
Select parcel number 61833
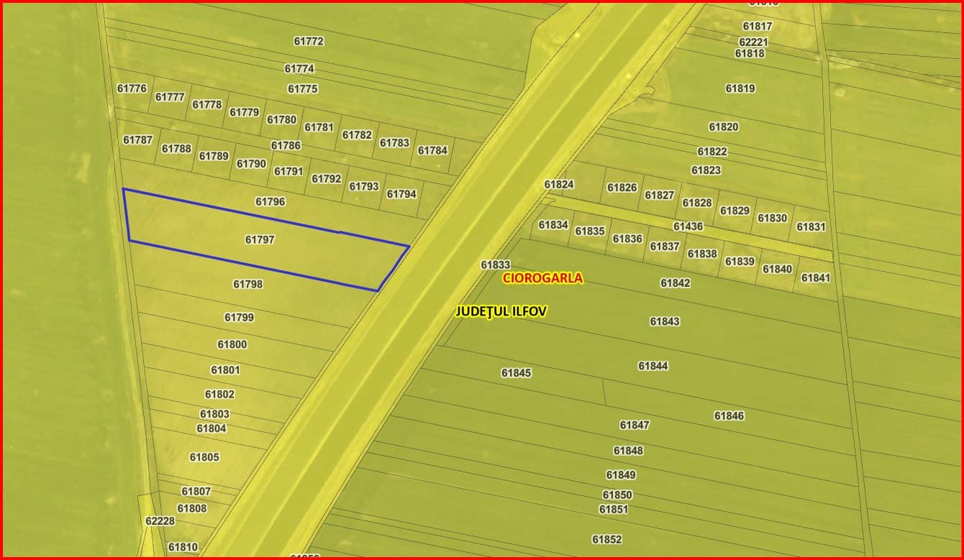[x=496, y=265]
